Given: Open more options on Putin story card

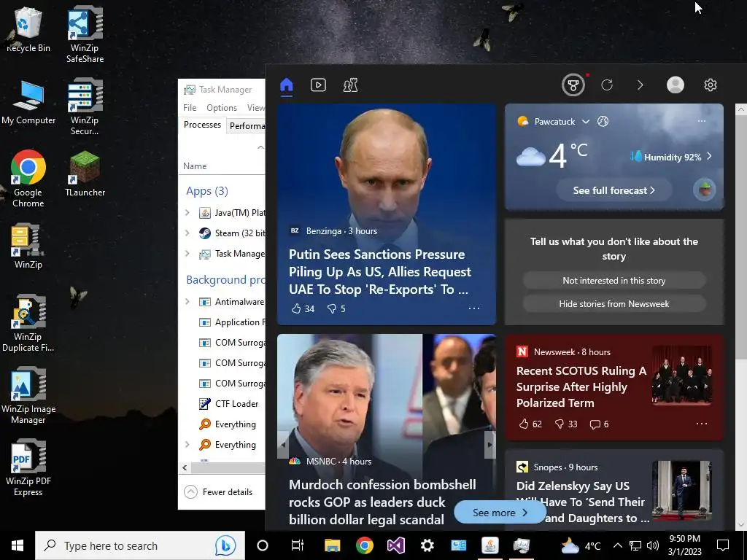Looking at the screenshot, I should pos(474,308).
